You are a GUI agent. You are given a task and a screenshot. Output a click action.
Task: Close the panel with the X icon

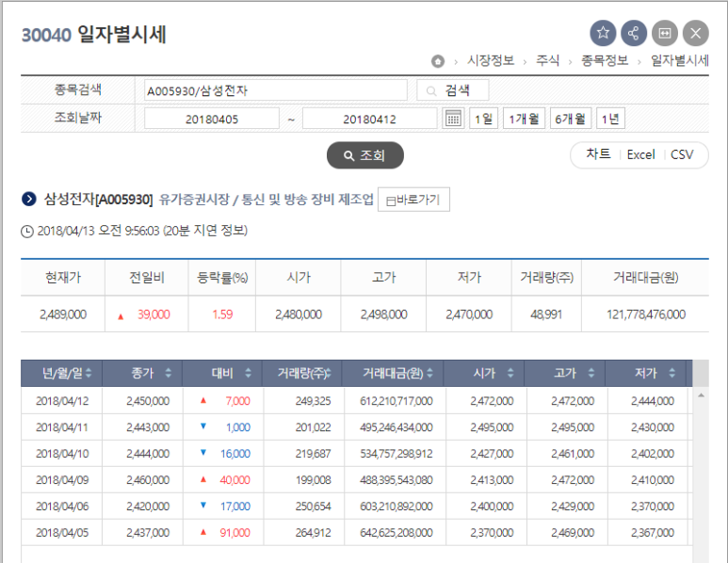click(695, 33)
